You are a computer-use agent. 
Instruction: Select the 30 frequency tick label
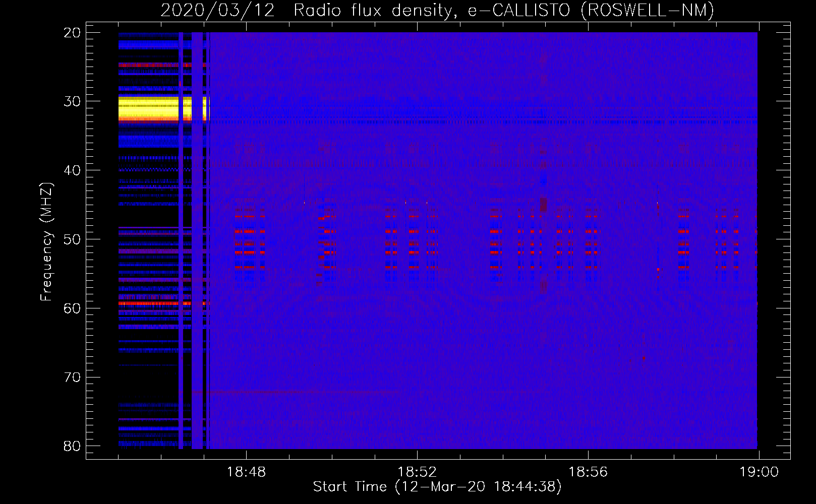point(72,101)
